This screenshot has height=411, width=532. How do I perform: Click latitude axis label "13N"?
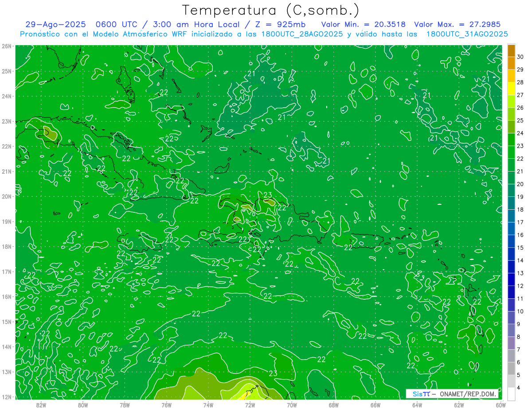click(x=7, y=372)
